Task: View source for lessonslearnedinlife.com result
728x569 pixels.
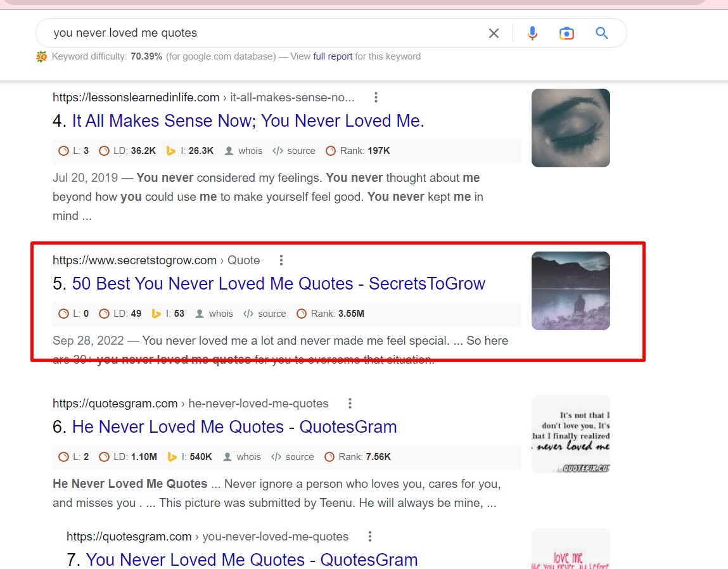Action: (294, 151)
